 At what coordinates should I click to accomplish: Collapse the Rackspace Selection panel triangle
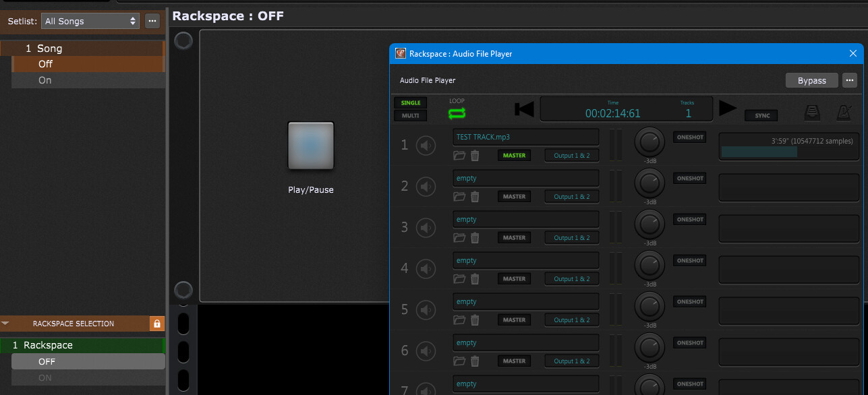[x=5, y=324]
